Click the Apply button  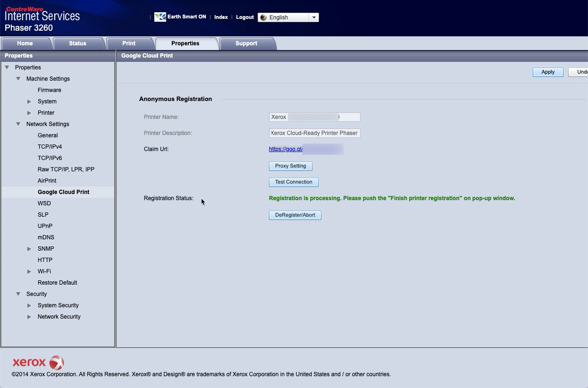[548, 72]
